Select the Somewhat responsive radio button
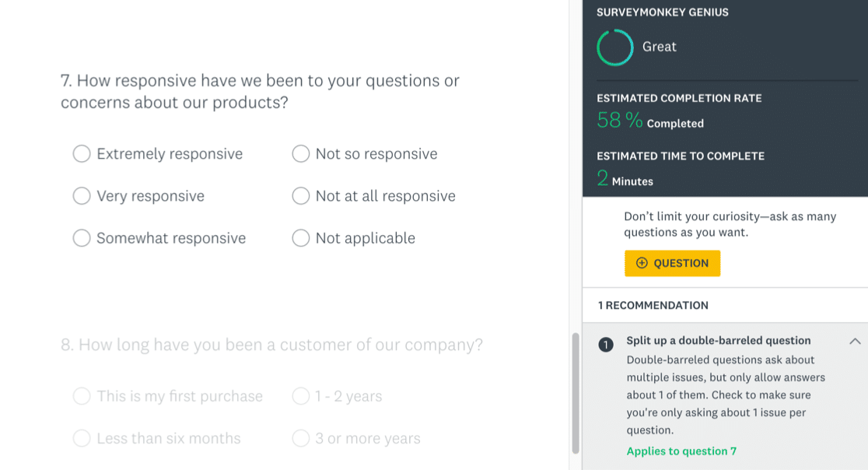Viewport: 868px width, 470px height. (82, 238)
